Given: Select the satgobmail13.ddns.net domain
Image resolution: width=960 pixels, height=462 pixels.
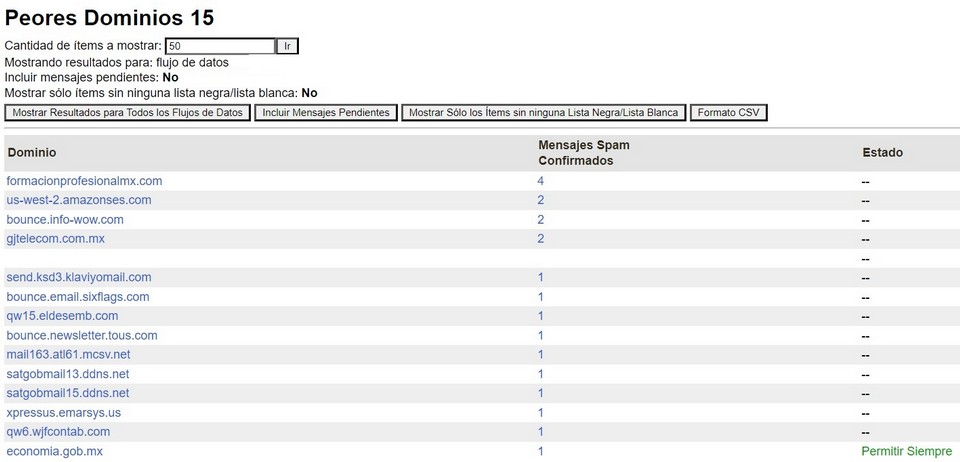Looking at the screenshot, I should (68, 374).
